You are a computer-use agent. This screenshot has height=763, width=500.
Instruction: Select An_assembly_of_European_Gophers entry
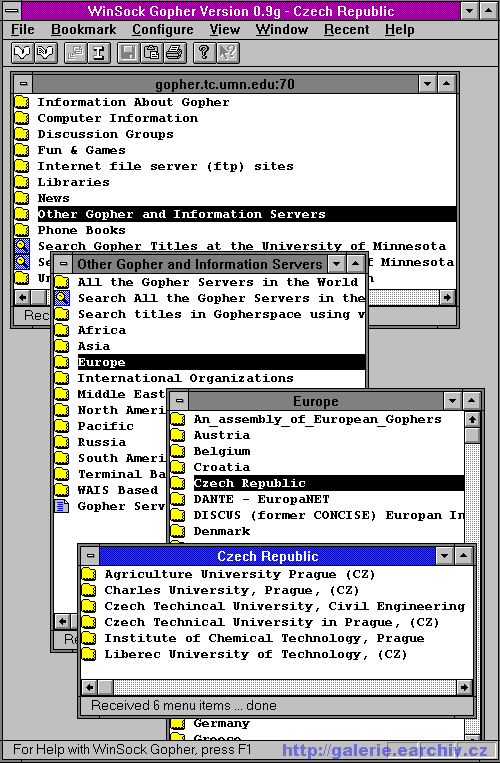[x=318, y=419]
